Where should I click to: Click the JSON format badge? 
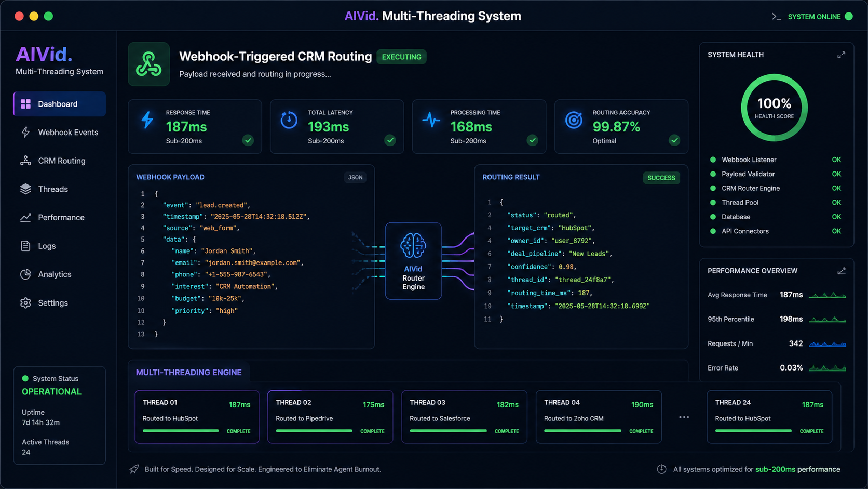pos(355,177)
